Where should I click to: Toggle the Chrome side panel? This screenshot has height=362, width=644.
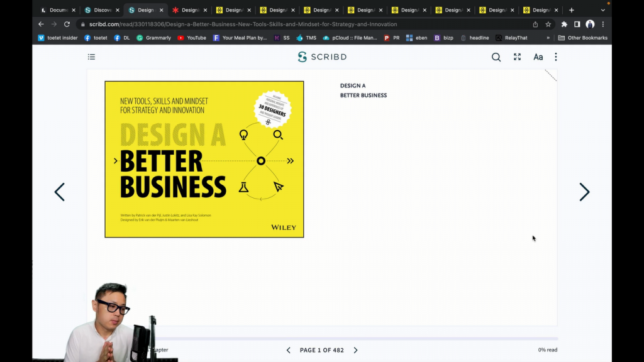(x=577, y=25)
